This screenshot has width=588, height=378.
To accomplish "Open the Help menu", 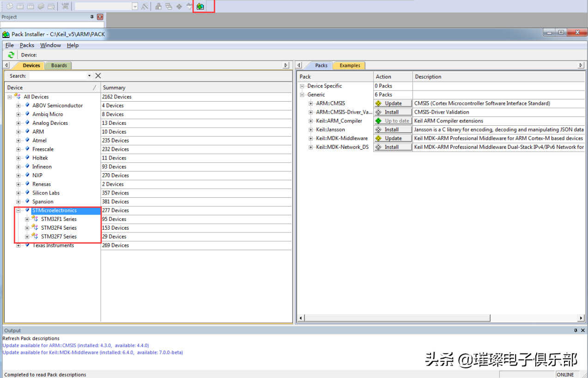I will tap(73, 45).
